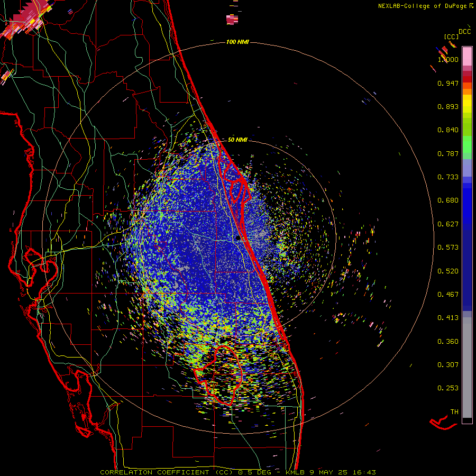Click the 0.947 scale value

point(448,83)
